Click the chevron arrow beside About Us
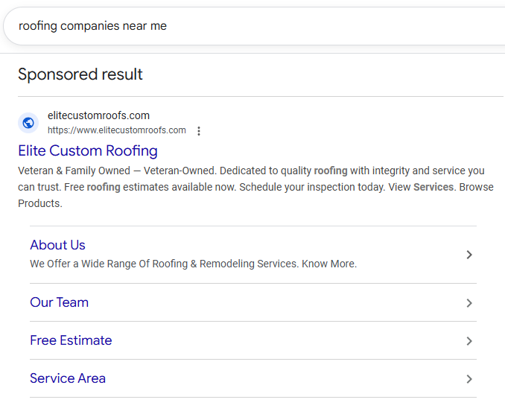Screen dimensions: 505x420 [469, 255]
